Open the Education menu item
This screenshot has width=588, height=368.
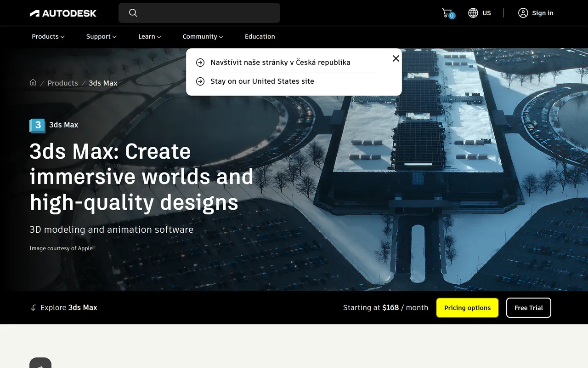click(x=260, y=36)
